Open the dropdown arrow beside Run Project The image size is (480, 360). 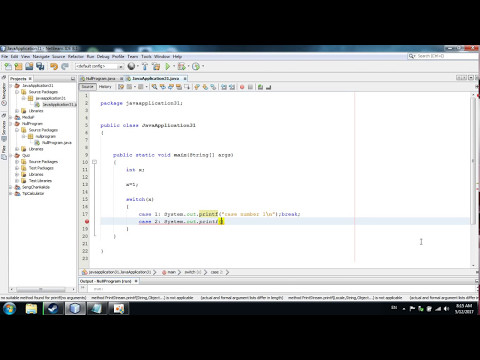point(174,66)
